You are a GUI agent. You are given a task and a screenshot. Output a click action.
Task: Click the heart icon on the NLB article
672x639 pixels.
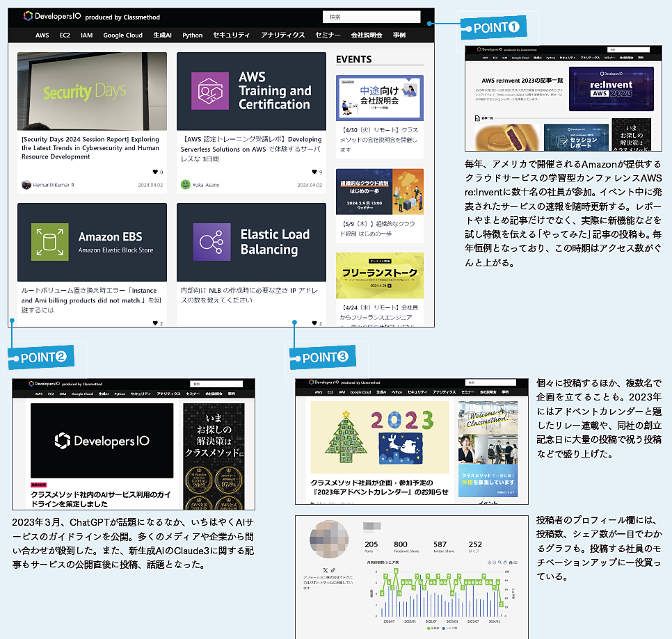[x=314, y=323]
